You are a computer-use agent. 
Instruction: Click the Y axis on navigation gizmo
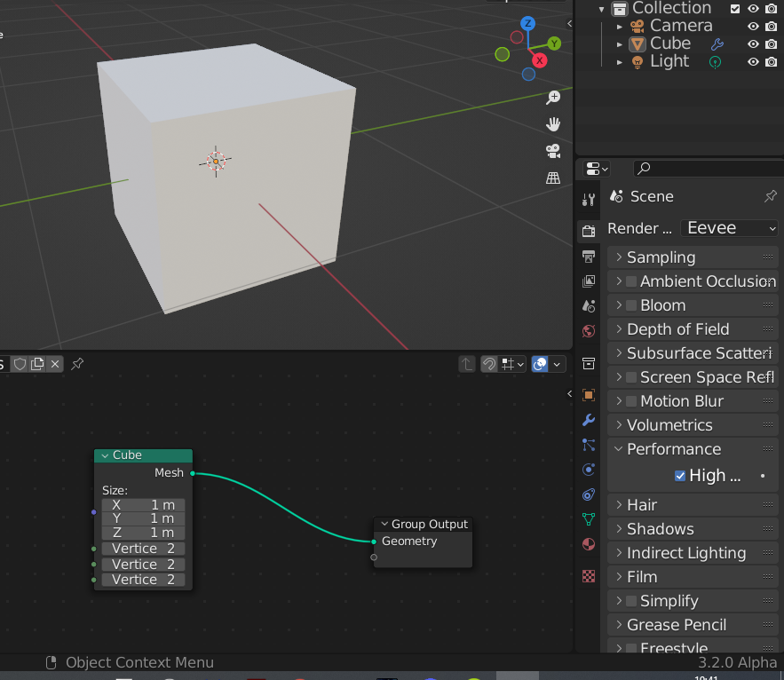(x=554, y=43)
